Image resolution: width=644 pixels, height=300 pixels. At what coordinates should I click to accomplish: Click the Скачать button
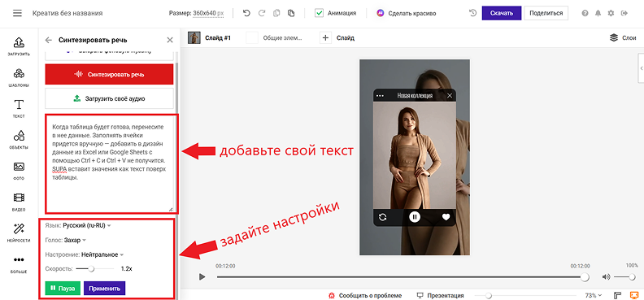coord(502,13)
